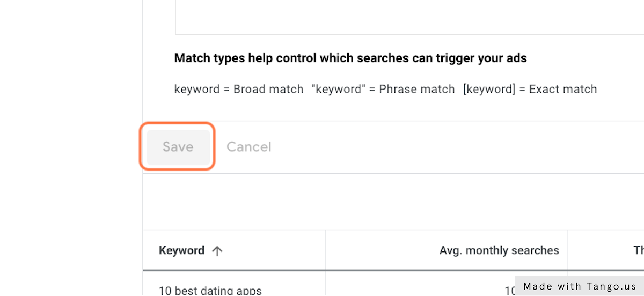Viewport: 644px width, 296px height.
Task: Click the 'Broad match' label text
Action: click(268, 89)
